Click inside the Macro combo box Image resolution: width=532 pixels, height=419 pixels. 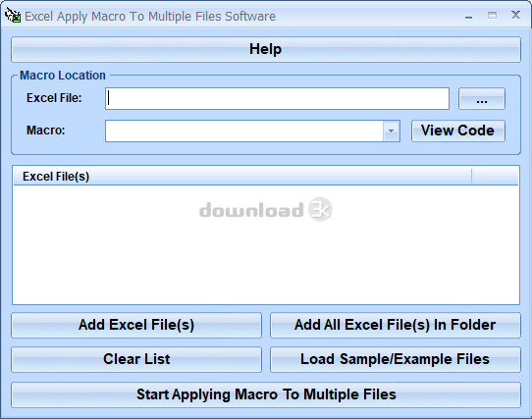(244, 131)
